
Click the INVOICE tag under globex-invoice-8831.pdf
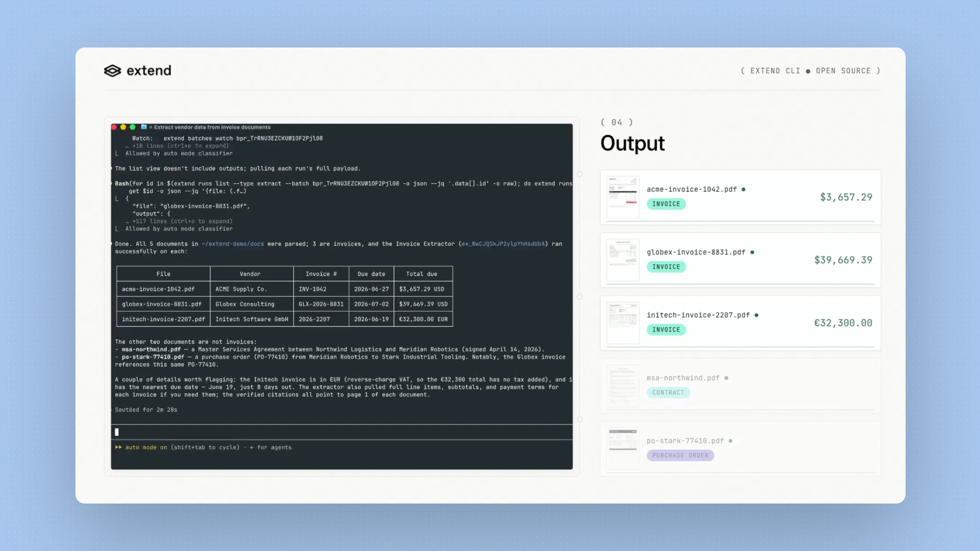666,267
